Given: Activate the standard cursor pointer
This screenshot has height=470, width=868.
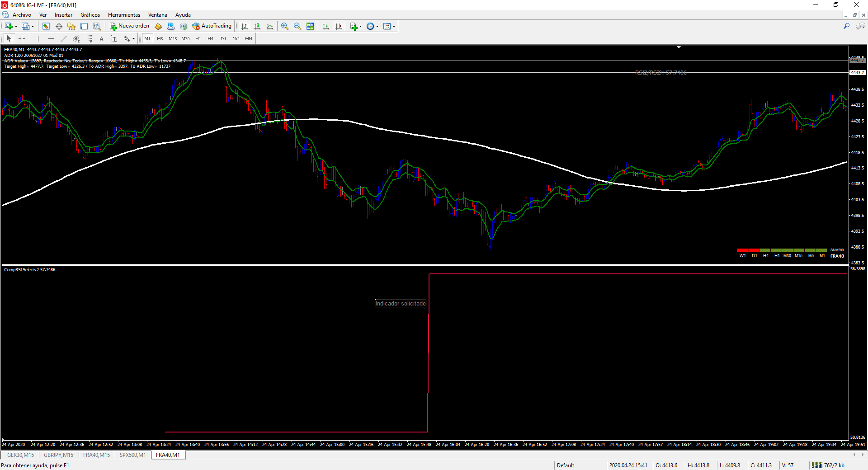Looking at the screenshot, I should 9,38.
